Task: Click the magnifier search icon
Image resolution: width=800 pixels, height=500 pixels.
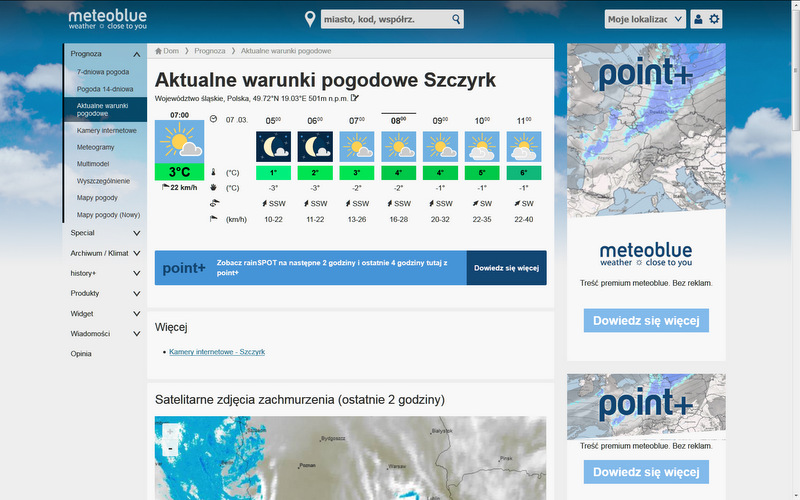Action: [456, 19]
